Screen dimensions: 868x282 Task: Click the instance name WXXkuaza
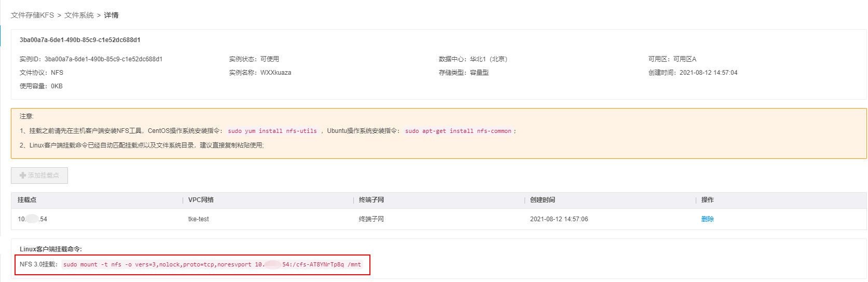click(275, 73)
